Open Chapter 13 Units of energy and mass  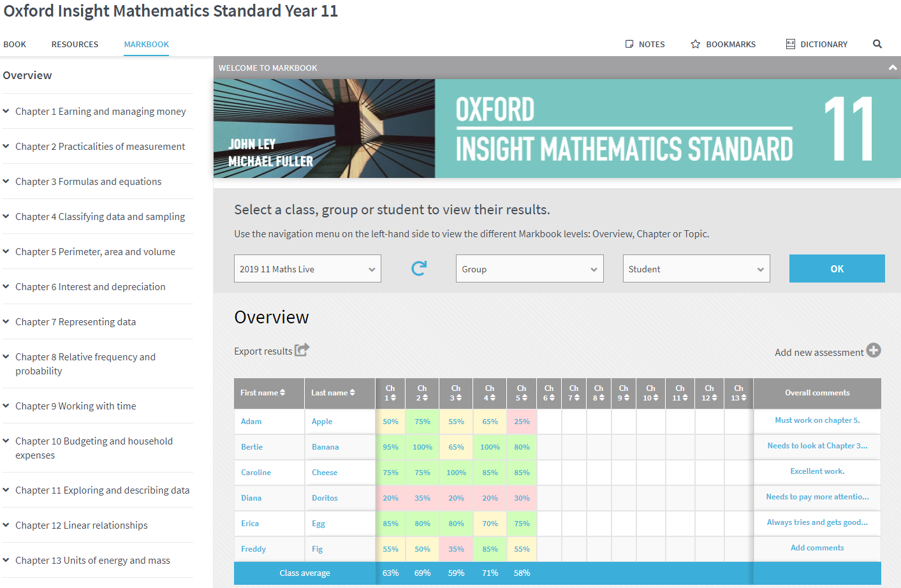point(92,561)
